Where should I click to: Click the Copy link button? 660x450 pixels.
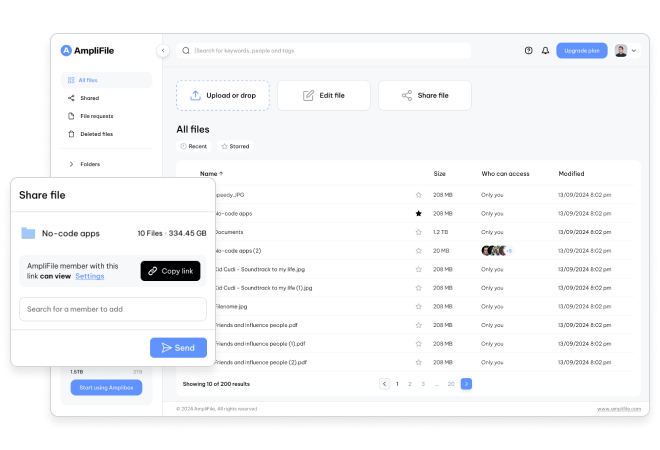170,270
